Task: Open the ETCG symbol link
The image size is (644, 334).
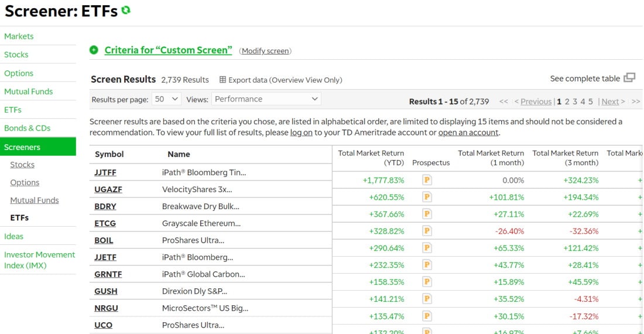Action: coord(105,223)
